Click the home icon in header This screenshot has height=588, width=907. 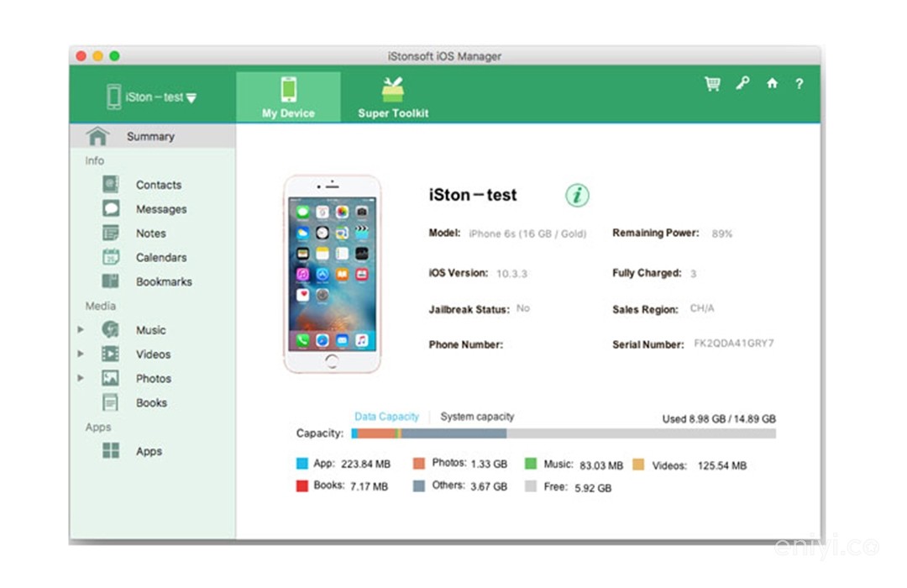pyautogui.click(x=772, y=84)
